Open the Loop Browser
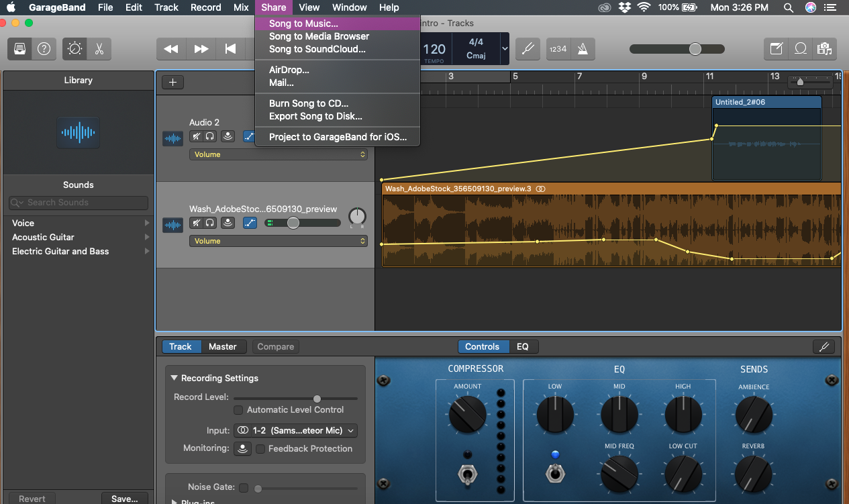Screen dimensions: 849x504 [x=800, y=49]
